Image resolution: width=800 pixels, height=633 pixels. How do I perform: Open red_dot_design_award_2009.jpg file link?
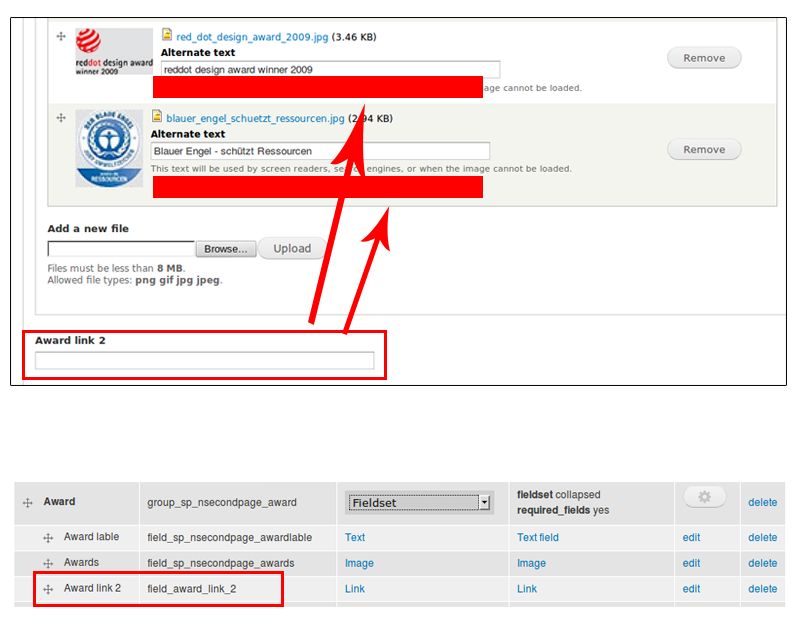[x=252, y=37]
